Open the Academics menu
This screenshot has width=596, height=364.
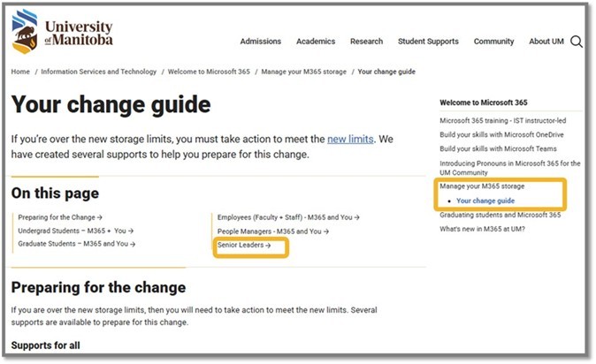pos(316,42)
